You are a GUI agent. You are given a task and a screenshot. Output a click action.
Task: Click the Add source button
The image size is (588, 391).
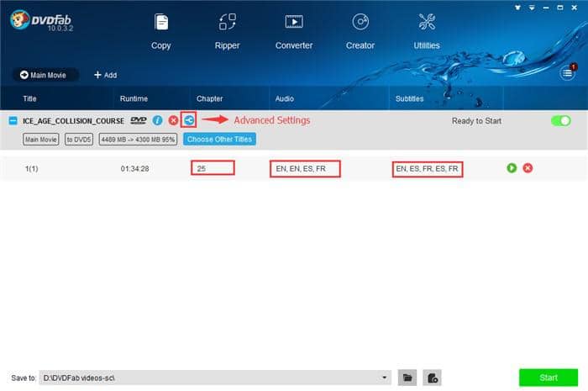coord(105,75)
